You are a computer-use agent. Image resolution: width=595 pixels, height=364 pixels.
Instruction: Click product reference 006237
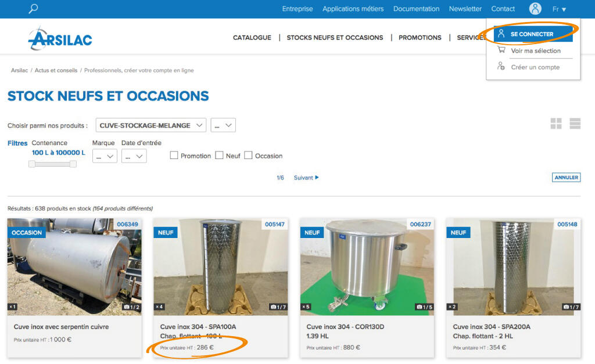pyautogui.click(x=421, y=224)
